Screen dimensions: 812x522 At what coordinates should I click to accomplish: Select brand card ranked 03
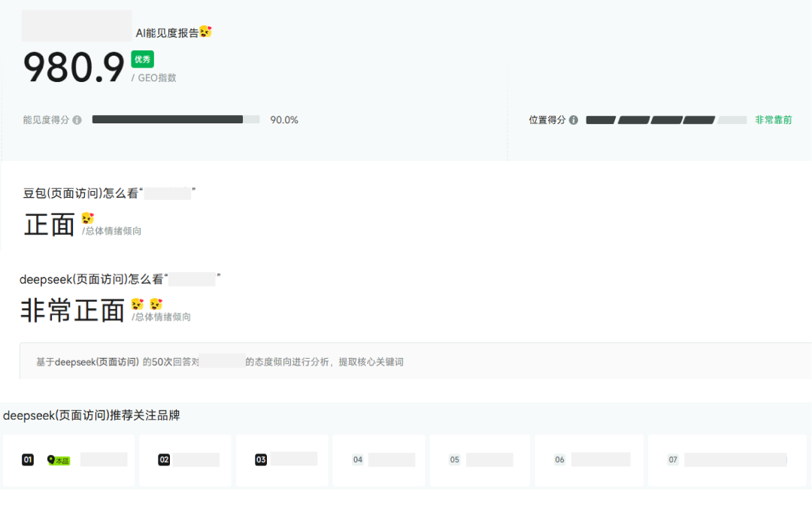282,460
